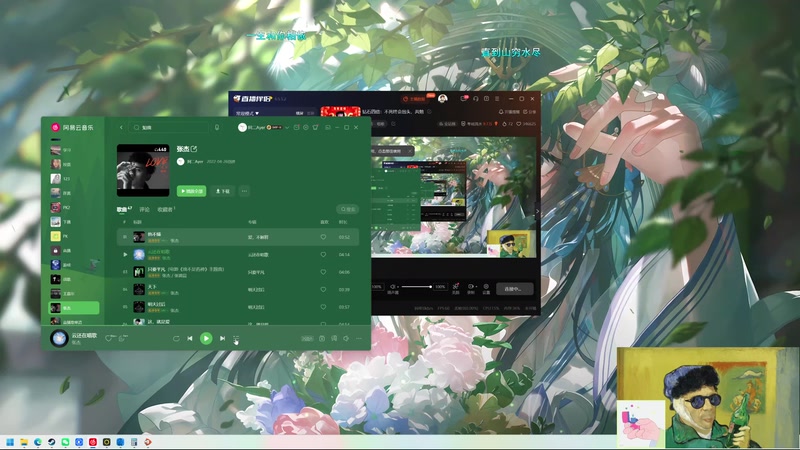The image size is (800, 450).
Task: Like the song lasting 04:14
Action: coord(323,255)
